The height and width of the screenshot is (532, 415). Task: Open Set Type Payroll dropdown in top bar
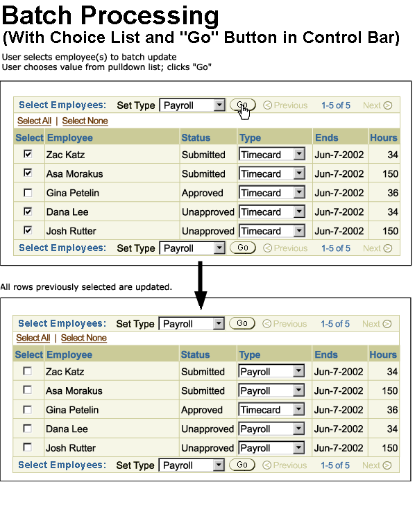click(x=192, y=105)
